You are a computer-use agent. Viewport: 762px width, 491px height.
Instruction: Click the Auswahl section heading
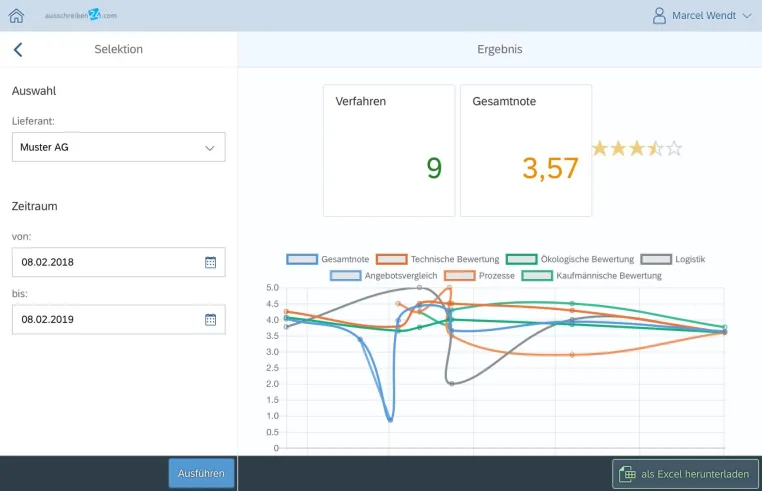(x=34, y=91)
